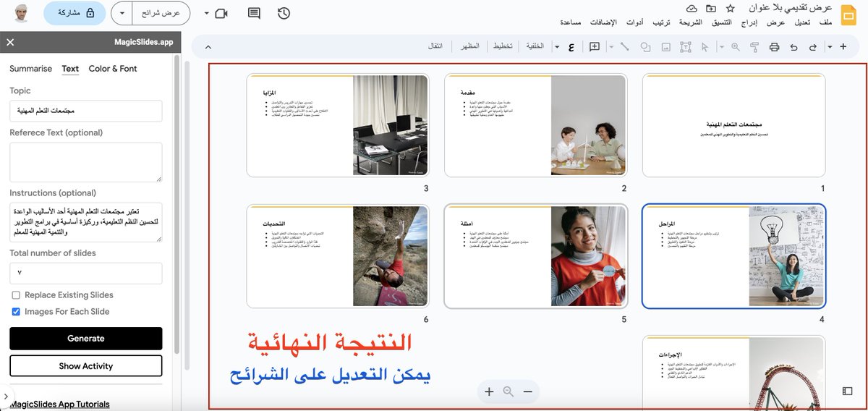The height and width of the screenshot is (411, 868).
Task: Open the ترتيب menu
Action: tap(662, 22)
